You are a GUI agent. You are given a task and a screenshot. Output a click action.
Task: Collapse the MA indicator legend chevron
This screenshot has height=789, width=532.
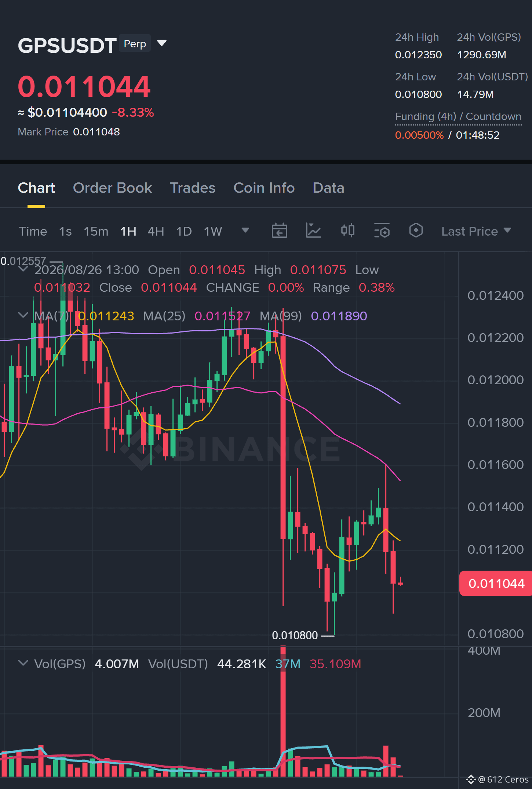point(23,315)
